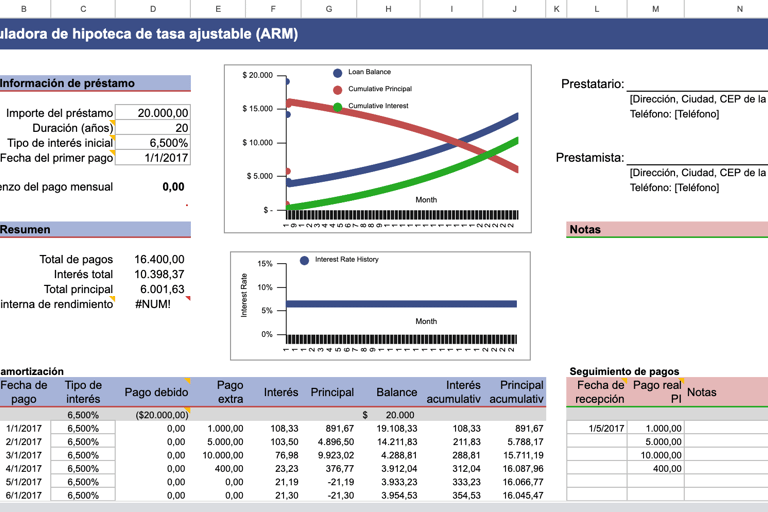
Task: Select the interest rate history chart
Action: pos(380,306)
